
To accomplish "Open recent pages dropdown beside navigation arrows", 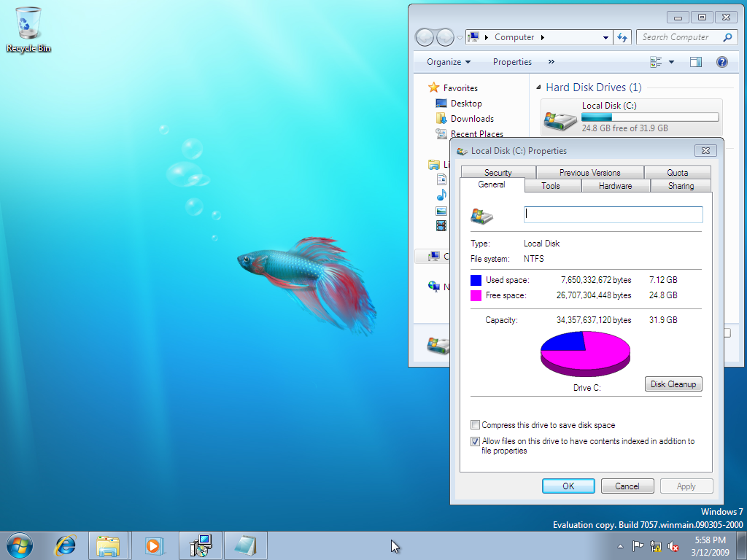I will [x=460, y=38].
